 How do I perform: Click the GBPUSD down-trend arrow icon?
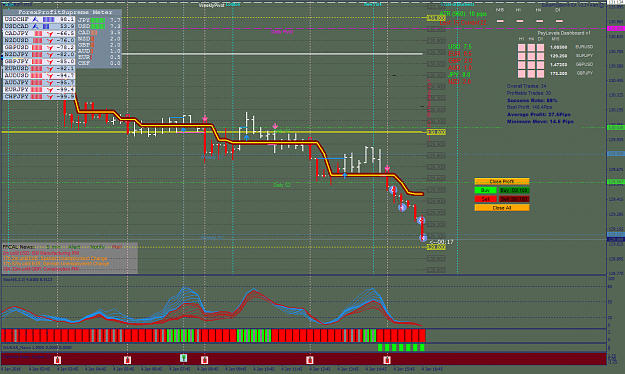(50, 47)
